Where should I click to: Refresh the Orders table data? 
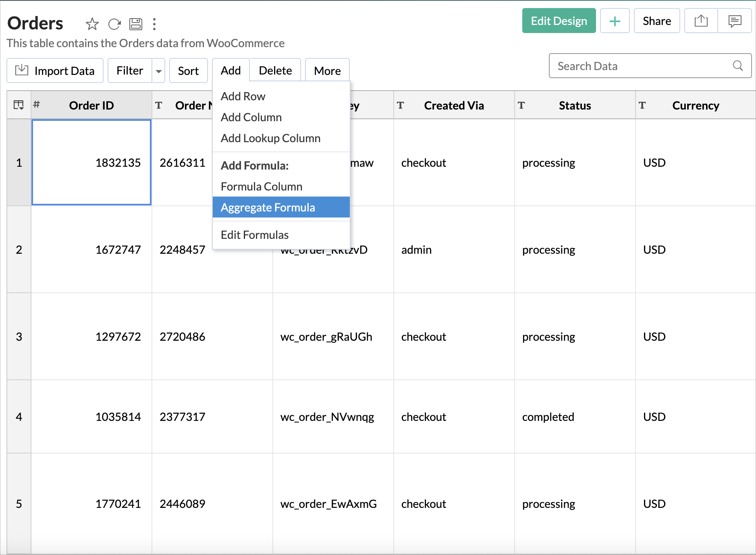pos(114,24)
